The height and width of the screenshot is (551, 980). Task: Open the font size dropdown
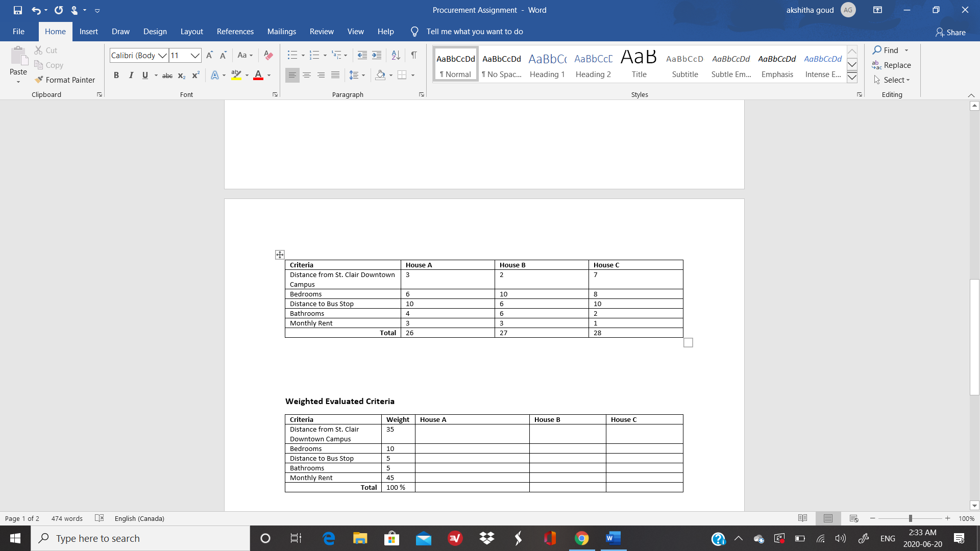coord(195,55)
